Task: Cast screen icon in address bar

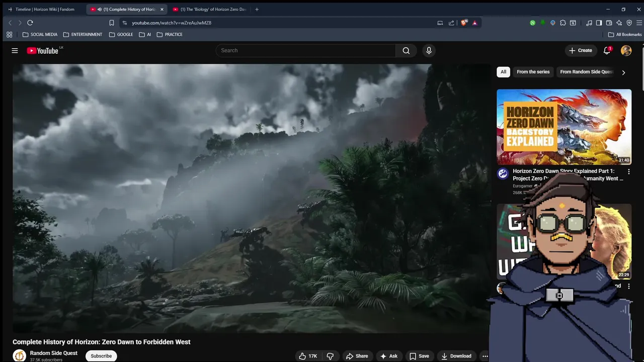Action: click(x=440, y=23)
